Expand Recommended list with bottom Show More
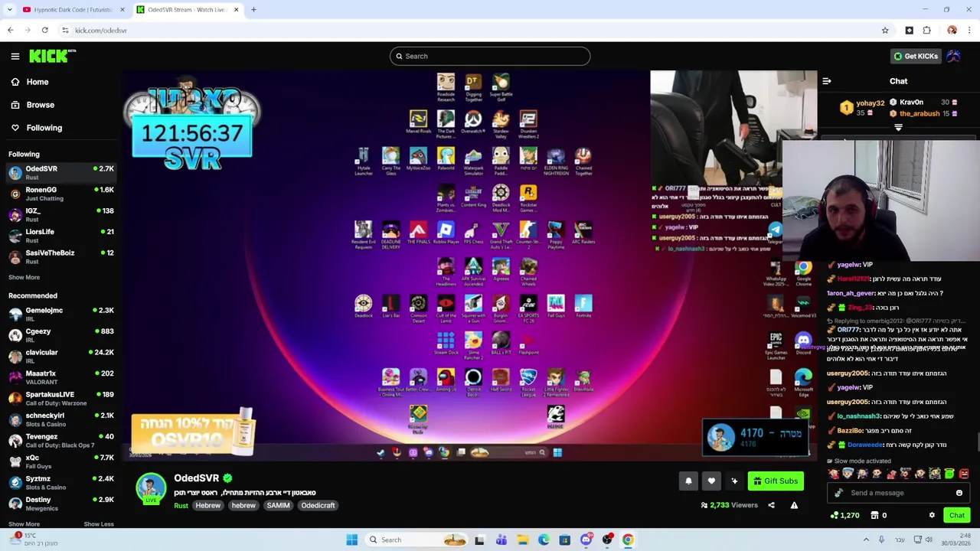Screen dimensions: 980x551 tap(24, 524)
